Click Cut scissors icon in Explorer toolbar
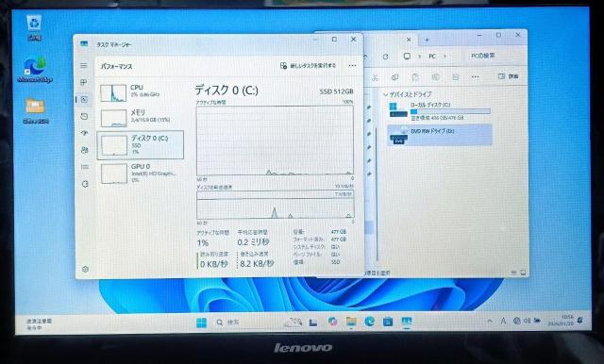Image resolution: width=604 pixels, height=364 pixels. click(x=375, y=77)
